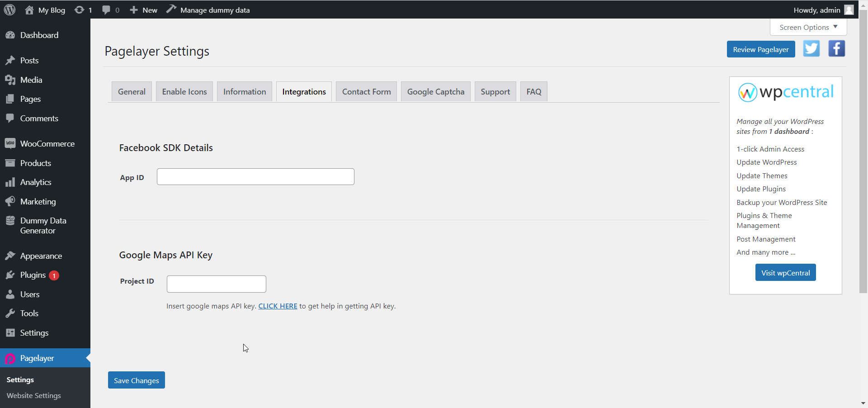The image size is (868, 408).
Task: Expand the Screen Options dropdown
Action: 808,27
